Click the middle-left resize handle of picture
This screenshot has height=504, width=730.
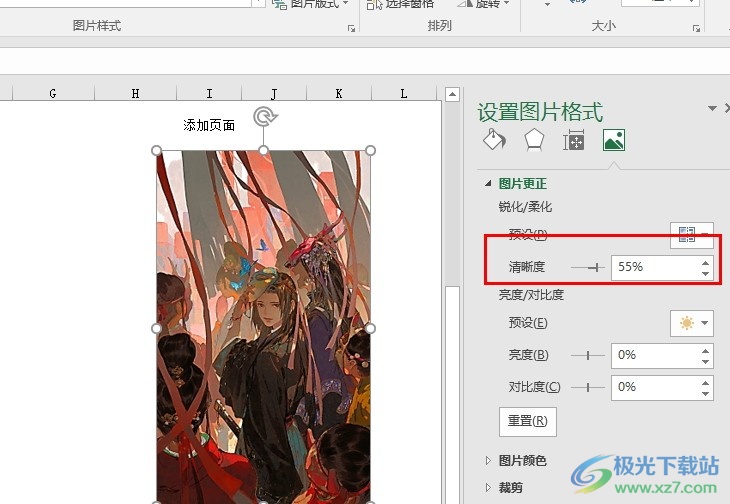click(156, 329)
